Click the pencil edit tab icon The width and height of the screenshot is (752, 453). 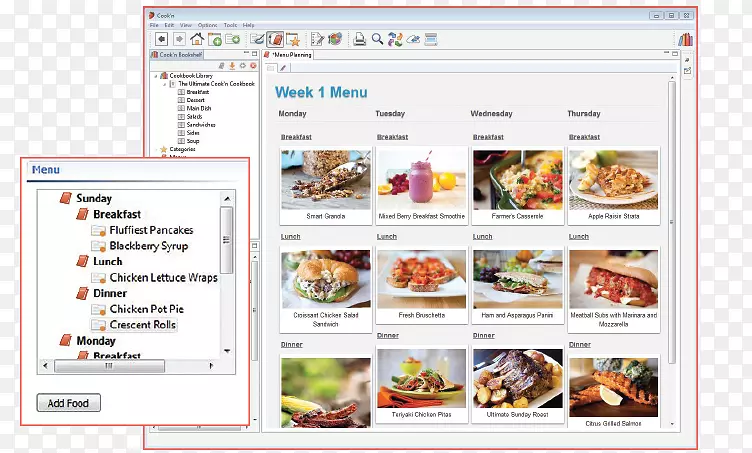coord(283,67)
